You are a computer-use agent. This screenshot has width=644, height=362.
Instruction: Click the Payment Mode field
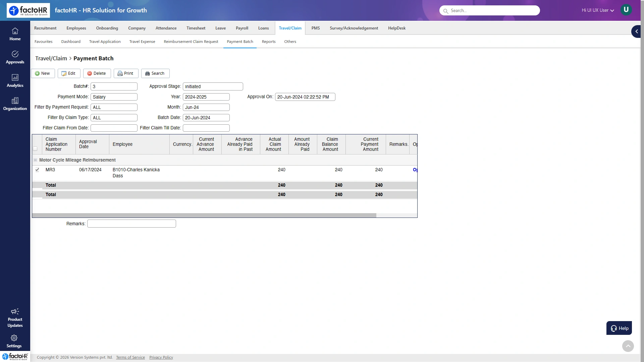click(x=114, y=97)
